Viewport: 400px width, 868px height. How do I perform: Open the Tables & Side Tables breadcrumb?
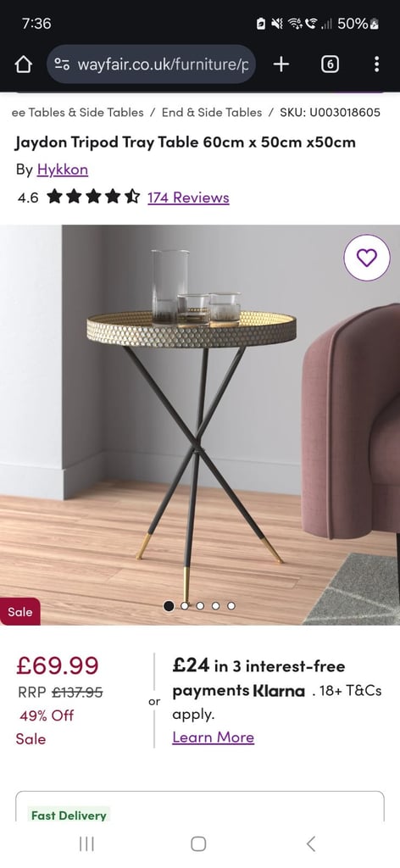pyautogui.click(x=77, y=113)
